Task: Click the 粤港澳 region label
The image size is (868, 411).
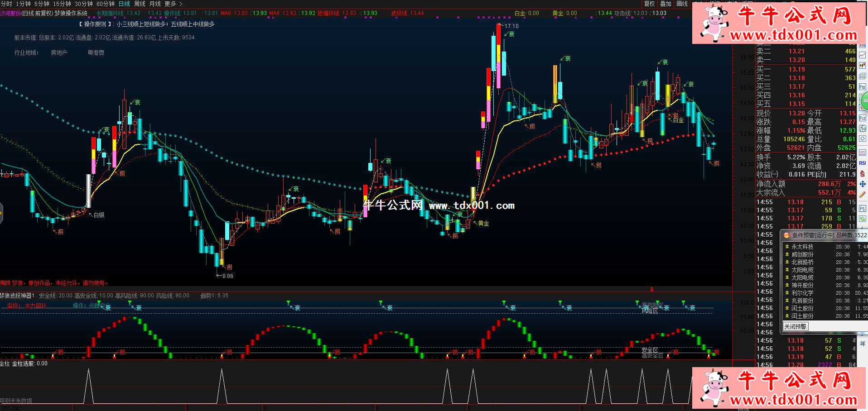Action: point(96,53)
